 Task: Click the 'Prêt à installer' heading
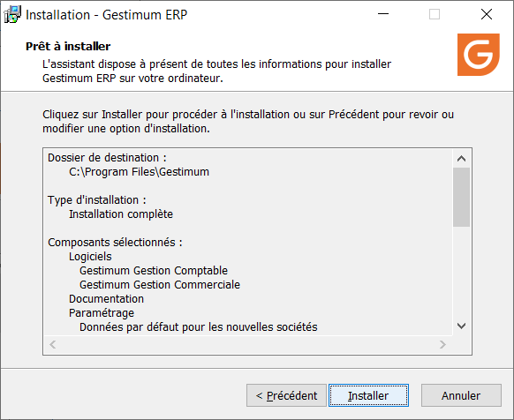[x=68, y=46]
